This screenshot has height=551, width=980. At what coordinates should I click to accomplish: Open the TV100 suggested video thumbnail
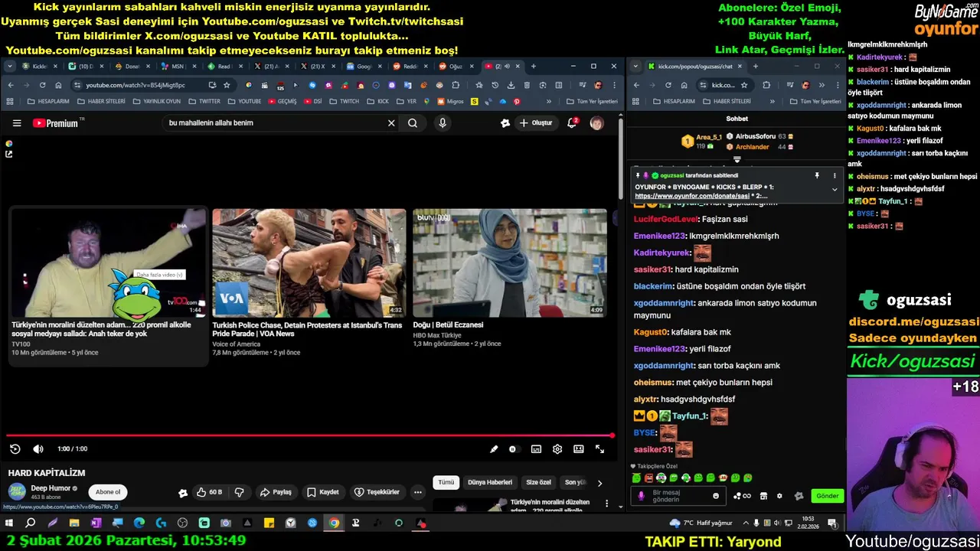[x=109, y=262]
